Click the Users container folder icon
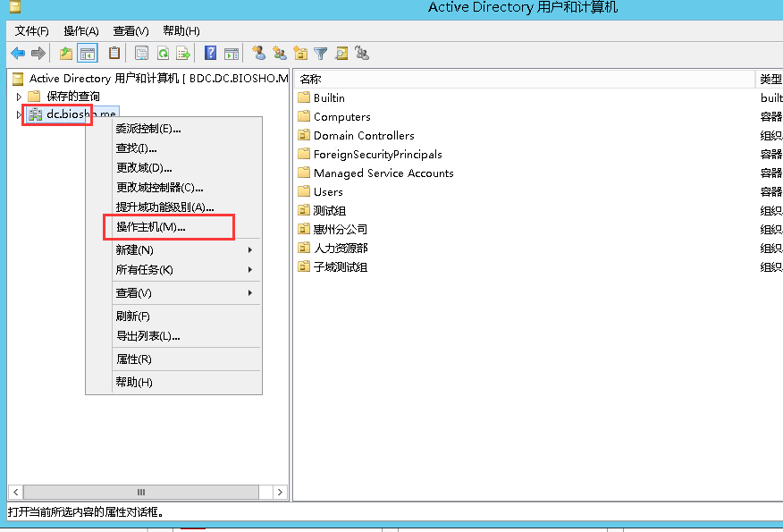The image size is (783, 532). tap(304, 191)
